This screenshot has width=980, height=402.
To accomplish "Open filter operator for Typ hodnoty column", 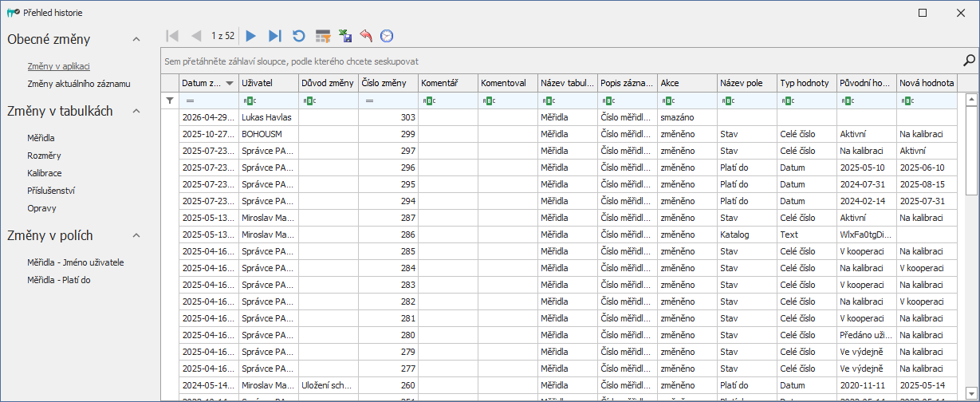I will click(787, 100).
